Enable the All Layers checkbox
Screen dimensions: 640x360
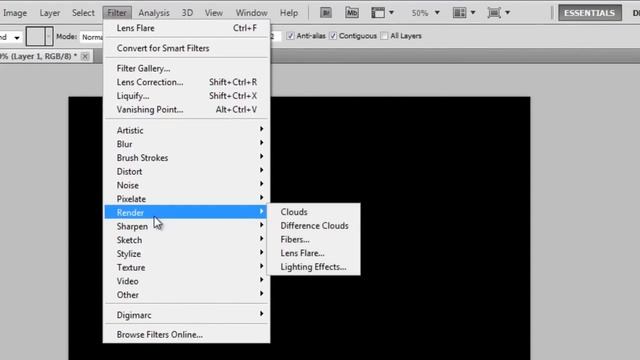click(384, 36)
